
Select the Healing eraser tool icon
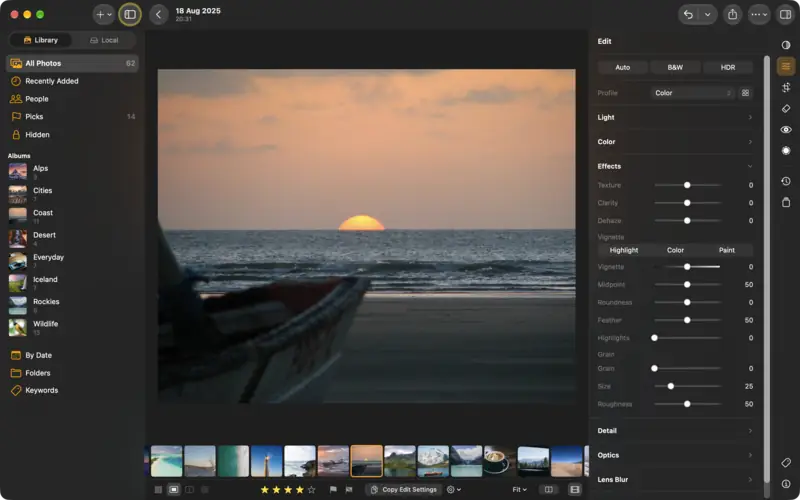(x=786, y=109)
